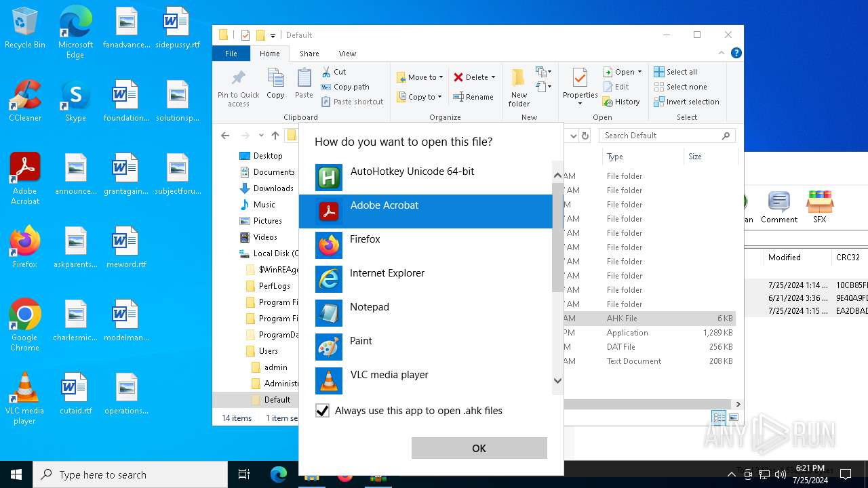
Task: Click Rename in Organize group
Action: pos(473,97)
